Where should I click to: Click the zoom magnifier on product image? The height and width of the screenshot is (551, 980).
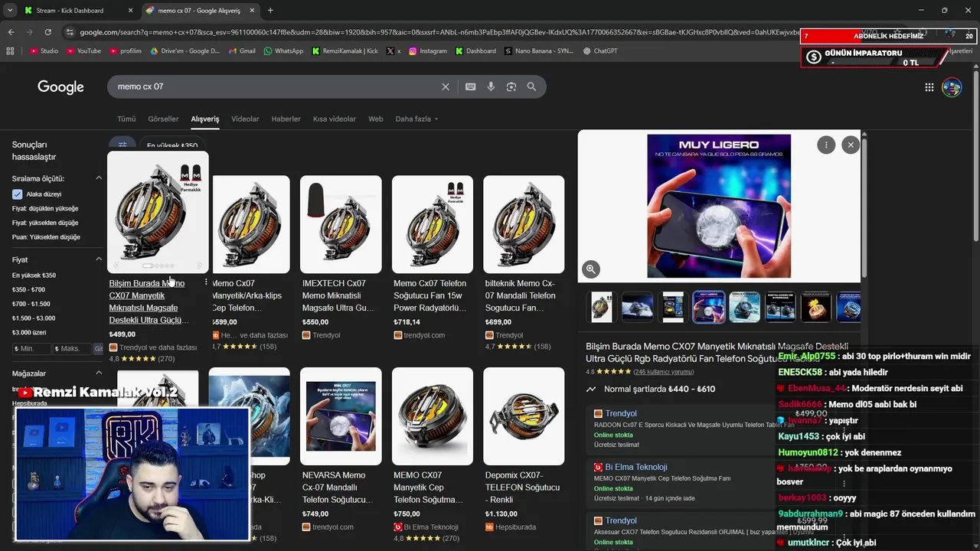click(x=590, y=269)
